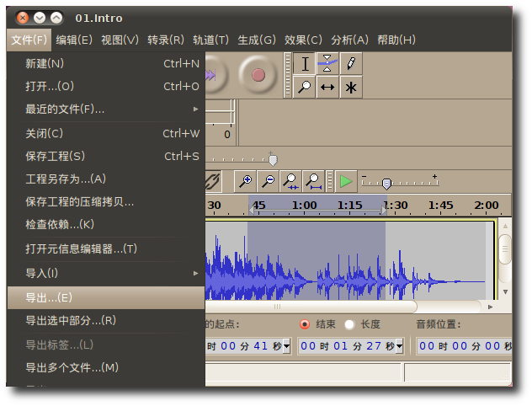Open the 转录(R) menu
Screen dimensions: 532x406
(x=166, y=40)
